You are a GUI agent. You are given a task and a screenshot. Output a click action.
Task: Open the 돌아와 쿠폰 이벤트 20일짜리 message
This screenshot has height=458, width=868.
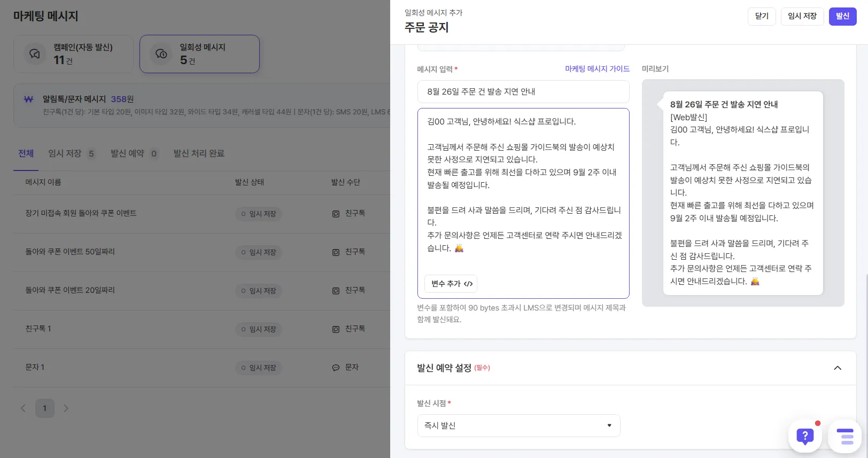click(x=70, y=290)
